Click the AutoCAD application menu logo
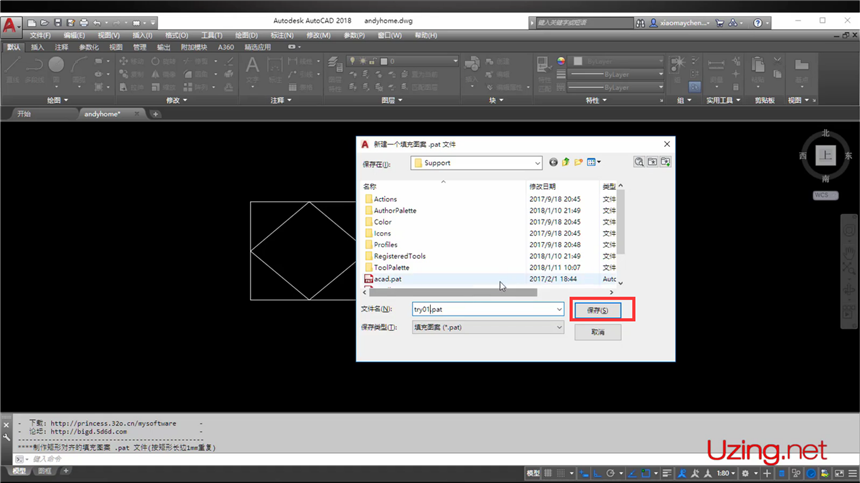 [11, 24]
